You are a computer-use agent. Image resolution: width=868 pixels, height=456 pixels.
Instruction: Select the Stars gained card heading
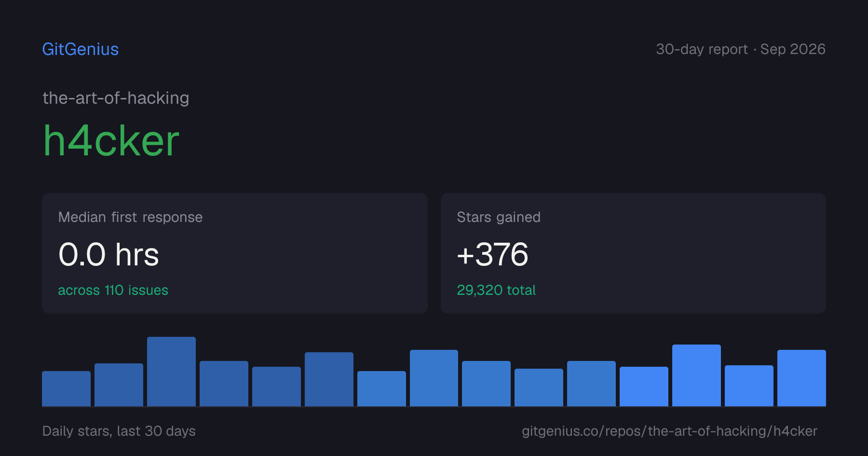499,217
